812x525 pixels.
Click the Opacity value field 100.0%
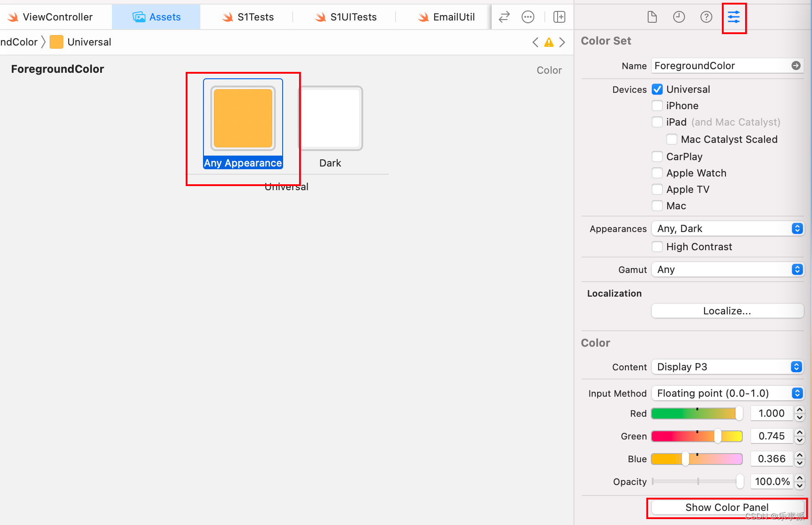pos(771,481)
